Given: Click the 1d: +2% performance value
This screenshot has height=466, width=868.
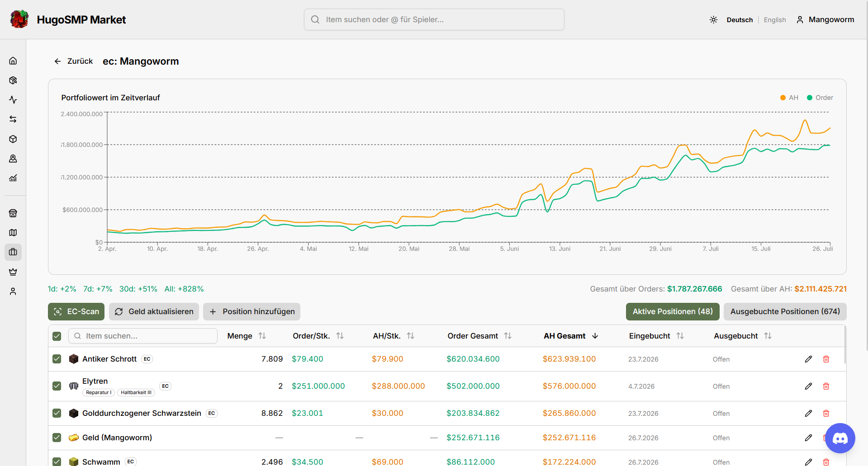Looking at the screenshot, I should [62, 289].
